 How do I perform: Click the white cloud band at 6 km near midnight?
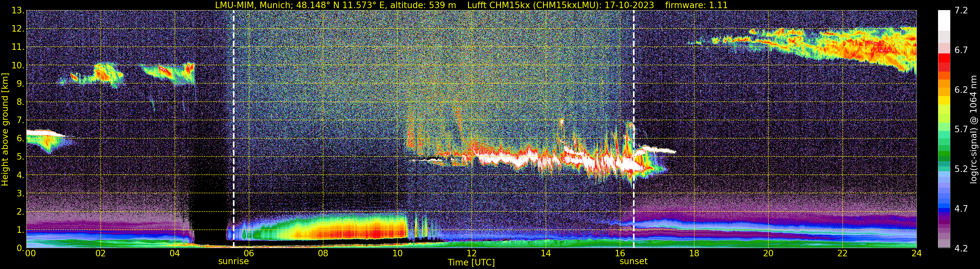coord(45,133)
